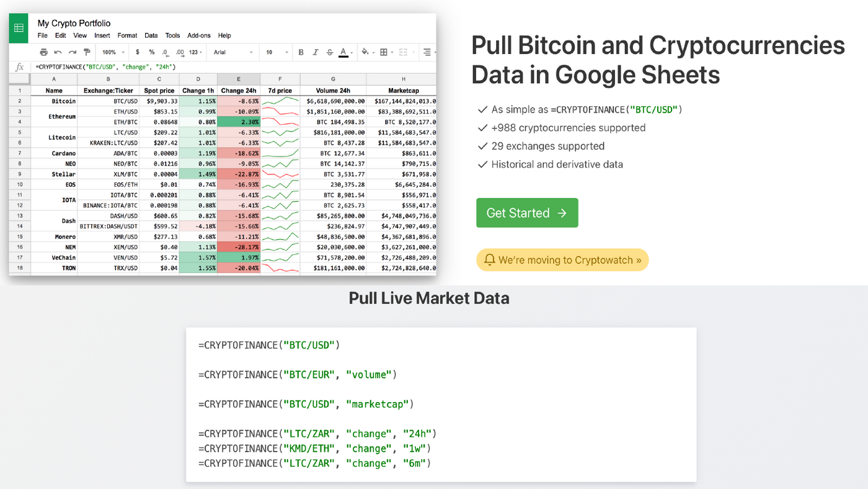Open the Data menu
Viewport: 868px width, 489px height.
[x=151, y=35]
